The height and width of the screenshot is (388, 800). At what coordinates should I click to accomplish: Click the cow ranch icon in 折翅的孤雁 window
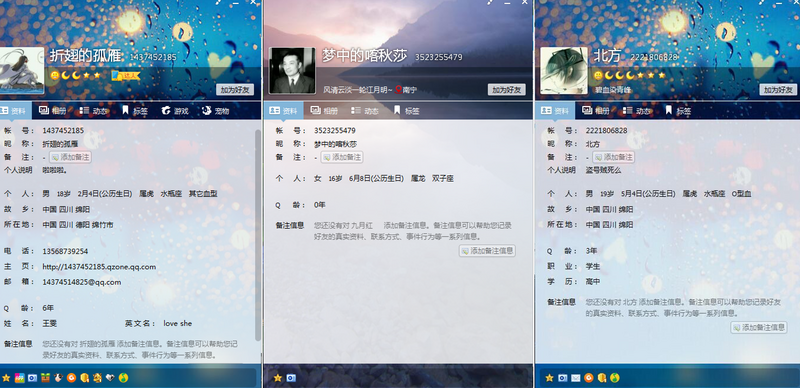pos(59,378)
